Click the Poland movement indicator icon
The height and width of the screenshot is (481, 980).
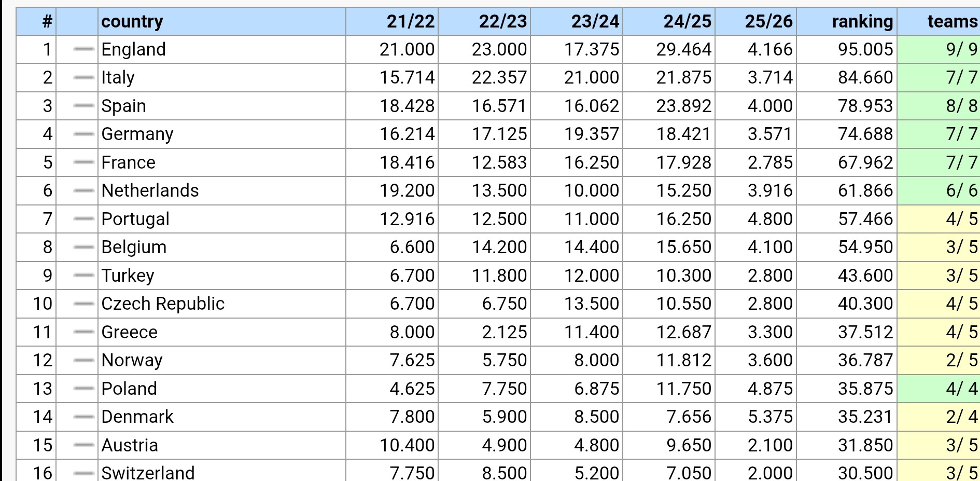coord(83,389)
